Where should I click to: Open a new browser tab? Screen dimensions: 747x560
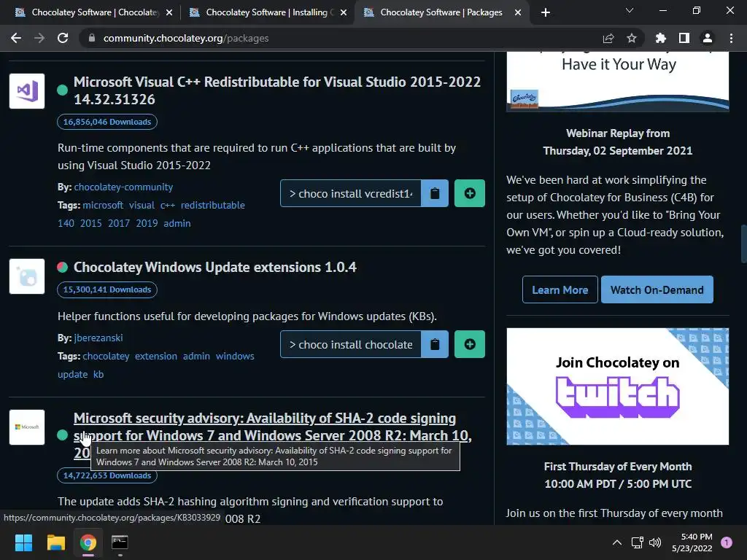[x=546, y=12]
